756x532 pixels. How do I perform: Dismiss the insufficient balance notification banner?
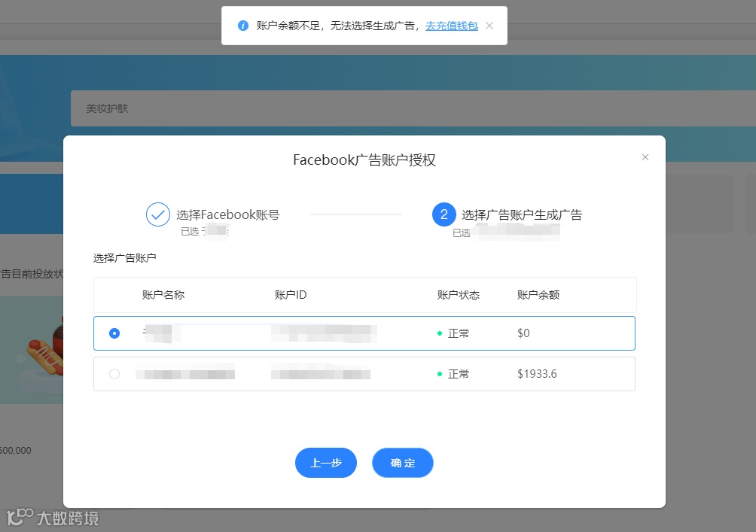tap(489, 25)
